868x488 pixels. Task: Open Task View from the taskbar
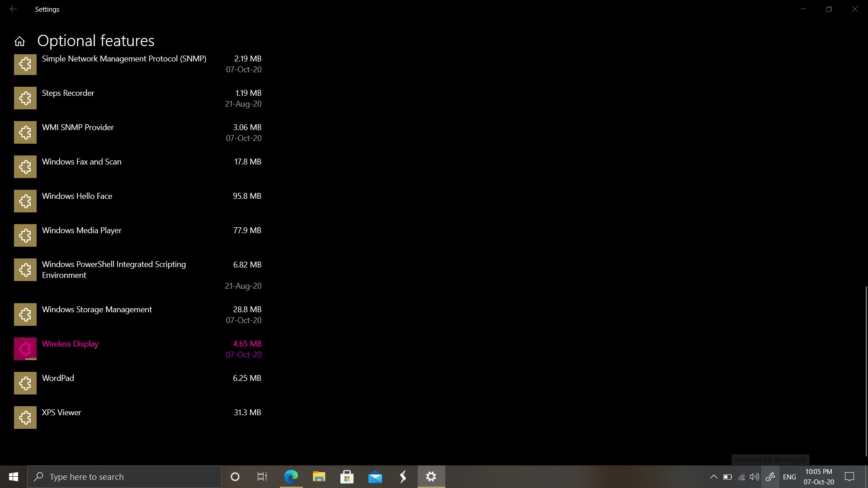pyautogui.click(x=262, y=477)
